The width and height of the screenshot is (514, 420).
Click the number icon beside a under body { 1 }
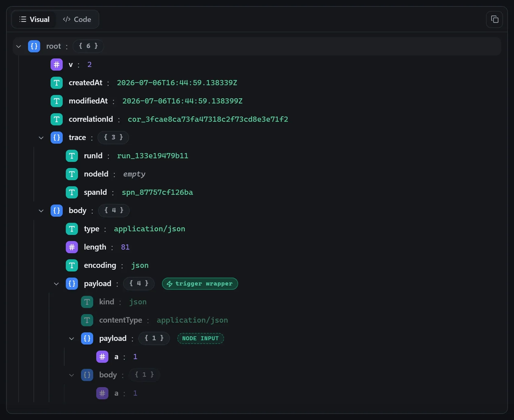click(x=102, y=393)
